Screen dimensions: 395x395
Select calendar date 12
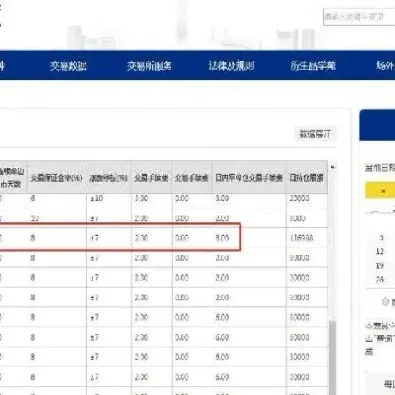(x=380, y=252)
